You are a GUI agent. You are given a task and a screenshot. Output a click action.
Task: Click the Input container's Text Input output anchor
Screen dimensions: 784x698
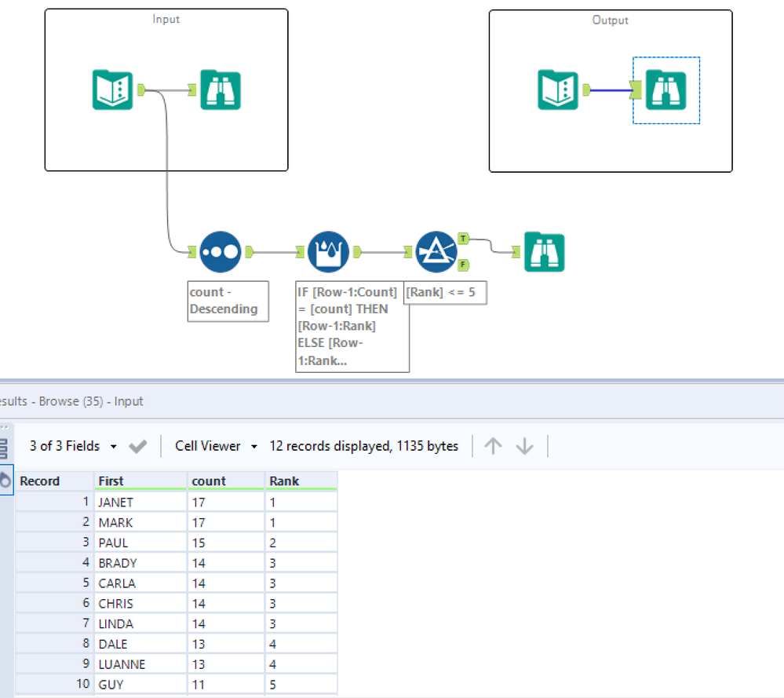pyautogui.click(x=141, y=90)
